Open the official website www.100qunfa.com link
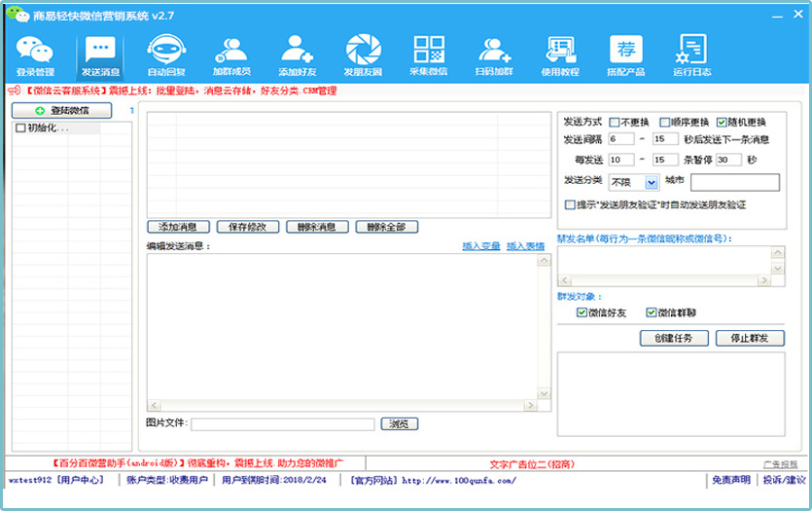Image resolution: width=812 pixels, height=511 pixels. point(458,481)
